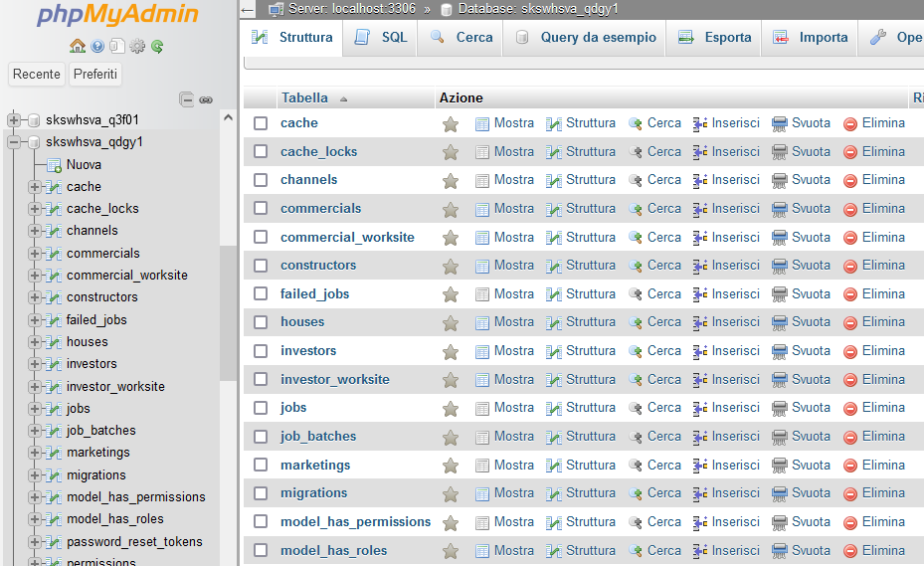Click the favorite star for the houses table
Viewport: 924px width, 566px height.
coord(451,323)
